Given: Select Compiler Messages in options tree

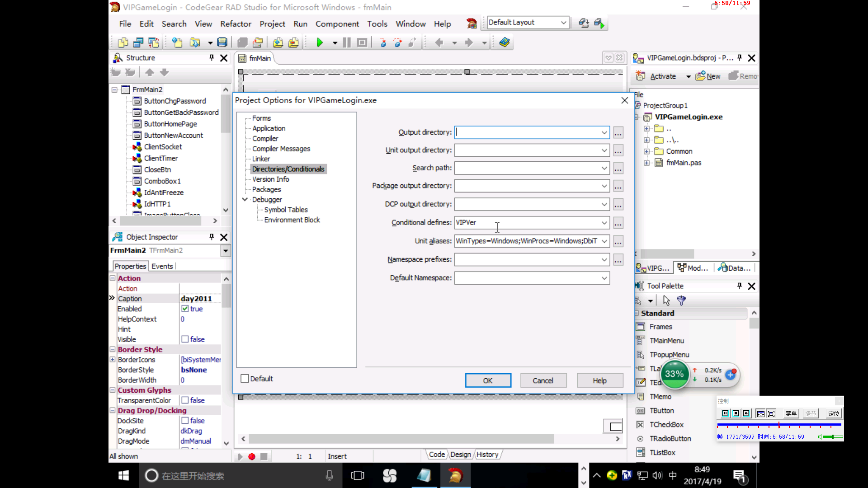Looking at the screenshot, I should pyautogui.click(x=281, y=149).
